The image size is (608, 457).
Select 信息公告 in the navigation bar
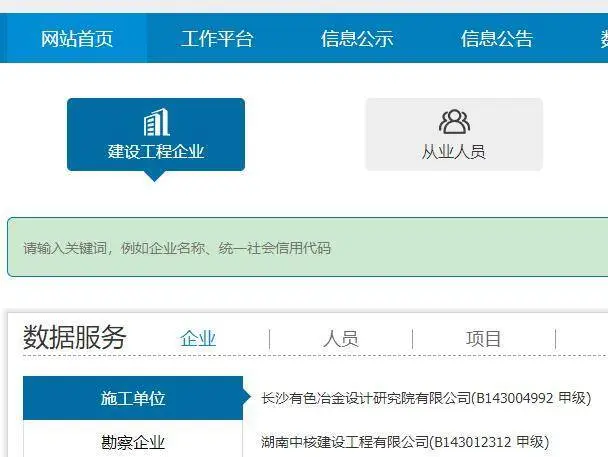coord(497,38)
